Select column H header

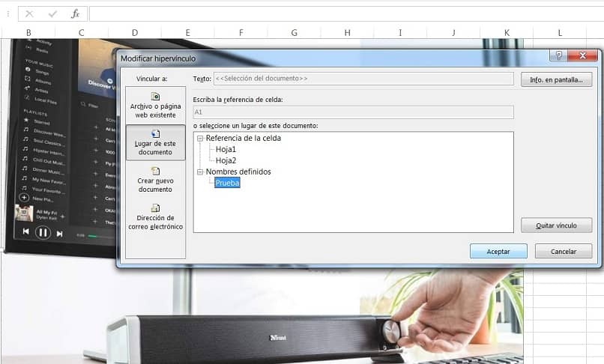click(348, 33)
